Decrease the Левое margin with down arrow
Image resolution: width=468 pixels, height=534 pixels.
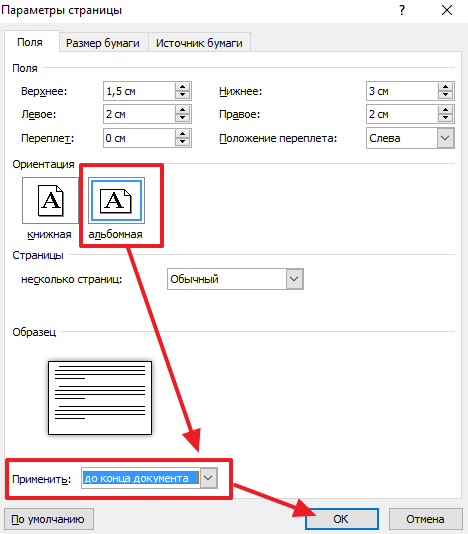[183, 118]
